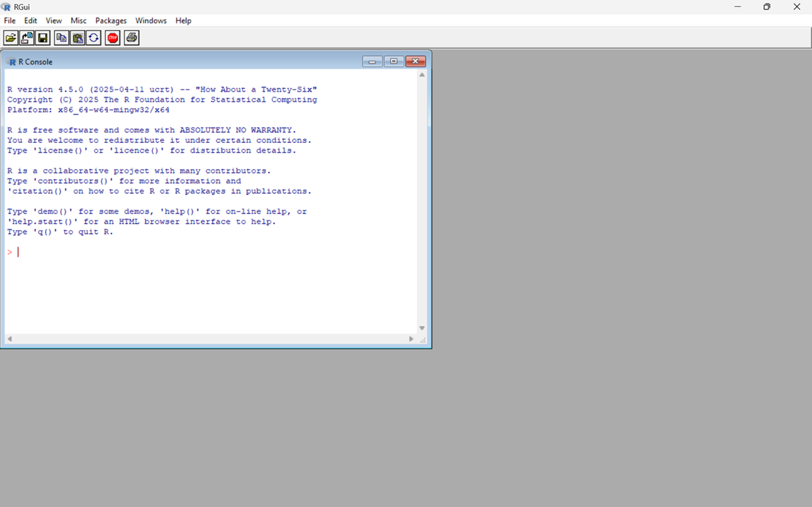Click the Paste toolbar icon
Viewport: 812px width, 507px height.
pyautogui.click(x=77, y=38)
